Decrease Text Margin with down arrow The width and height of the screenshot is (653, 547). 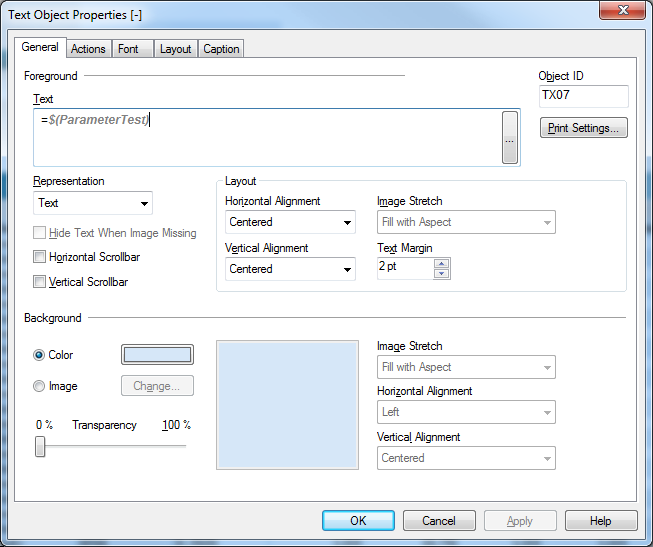coord(442,272)
